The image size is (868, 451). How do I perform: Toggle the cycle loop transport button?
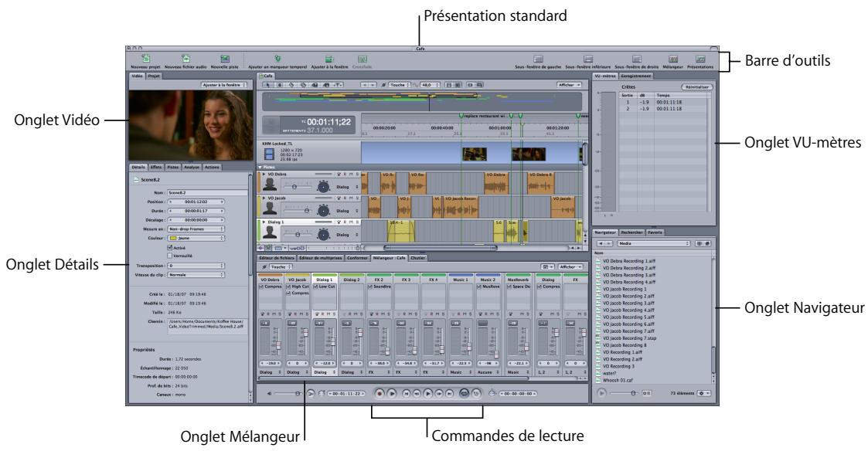pos(465,393)
